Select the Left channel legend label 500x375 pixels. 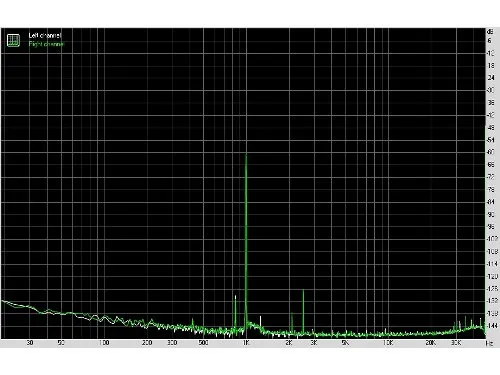45,35
